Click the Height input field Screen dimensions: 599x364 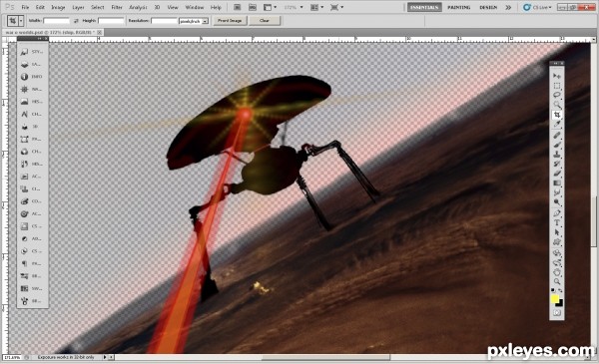[x=111, y=21]
